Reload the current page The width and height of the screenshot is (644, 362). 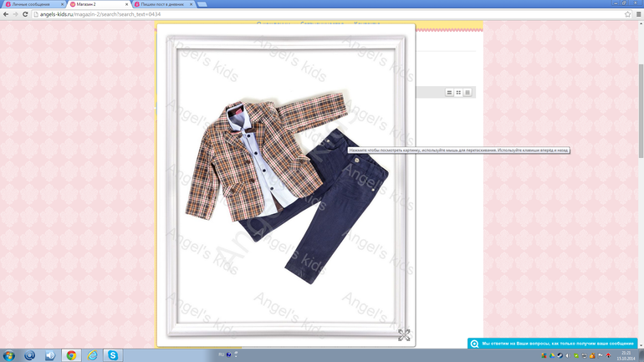pyautogui.click(x=25, y=14)
